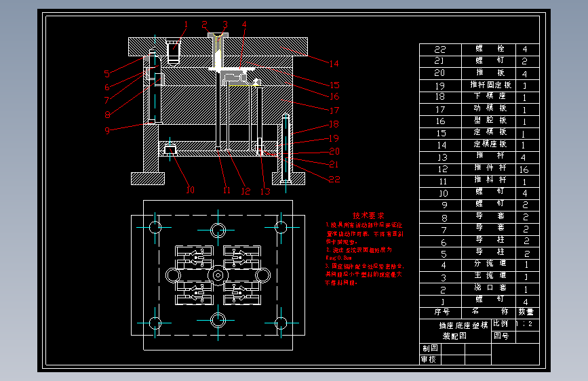The width and height of the screenshot is (588, 381).
Task: Select the red 技术要求 heading
Action: point(368,216)
